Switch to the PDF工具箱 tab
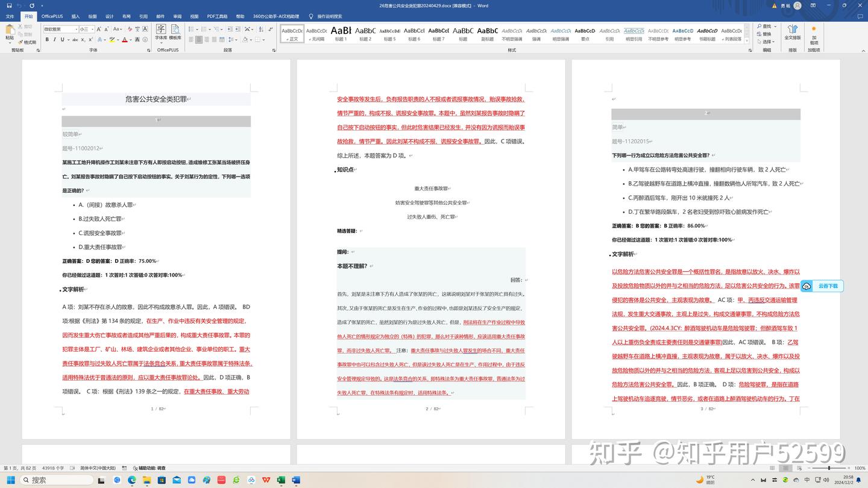The width and height of the screenshot is (868, 488). (217, 16)
